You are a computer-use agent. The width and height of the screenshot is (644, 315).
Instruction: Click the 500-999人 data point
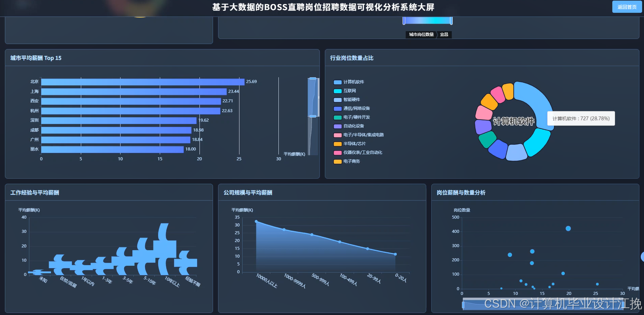pos(312,235)
